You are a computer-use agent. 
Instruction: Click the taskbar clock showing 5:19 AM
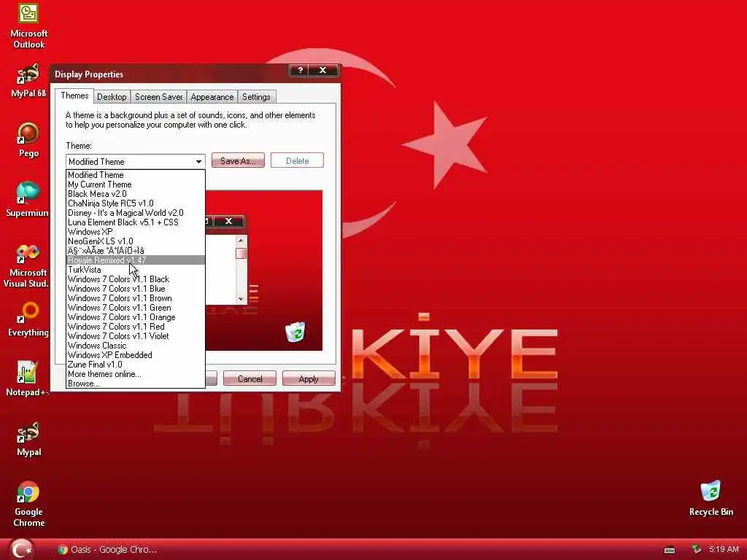point(724,550)
